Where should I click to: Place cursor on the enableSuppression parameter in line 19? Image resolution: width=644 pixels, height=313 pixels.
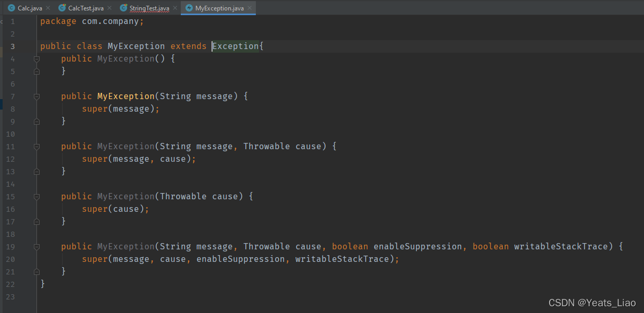(x=417, y=247)
